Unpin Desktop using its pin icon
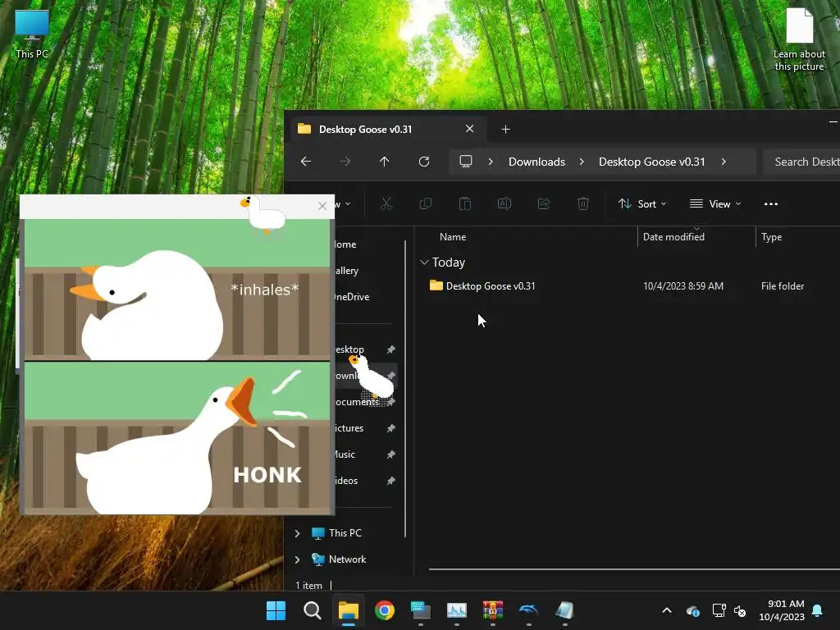 pos(390,349)
